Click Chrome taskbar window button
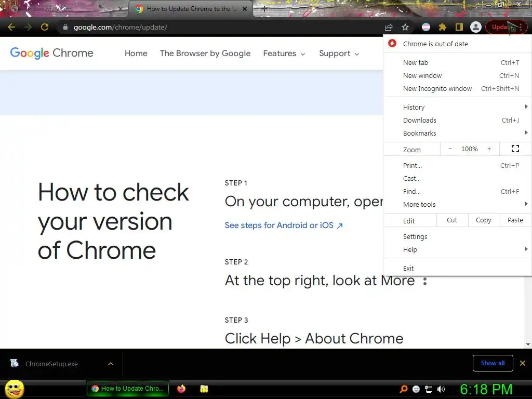The image size is (532, 399). click(128, 389)
